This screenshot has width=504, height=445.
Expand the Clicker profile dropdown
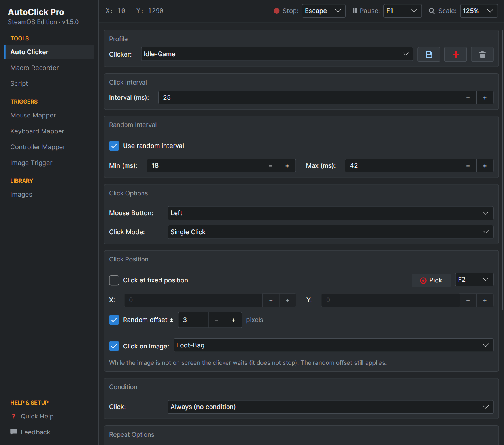pyautogui.click(x=277, y=54)
